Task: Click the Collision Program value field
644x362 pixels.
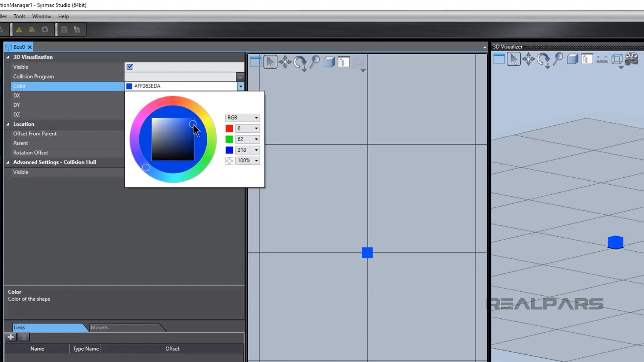Action: coord(180,77)
